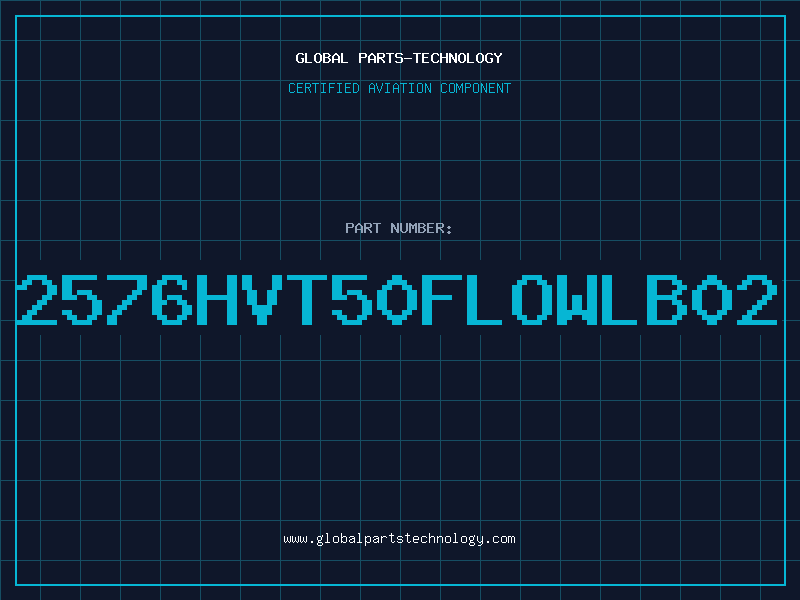This screenshot has height=600, width=800.
Task: Open the www.globalpartstechnology.com website link
Action: (399, 539)
